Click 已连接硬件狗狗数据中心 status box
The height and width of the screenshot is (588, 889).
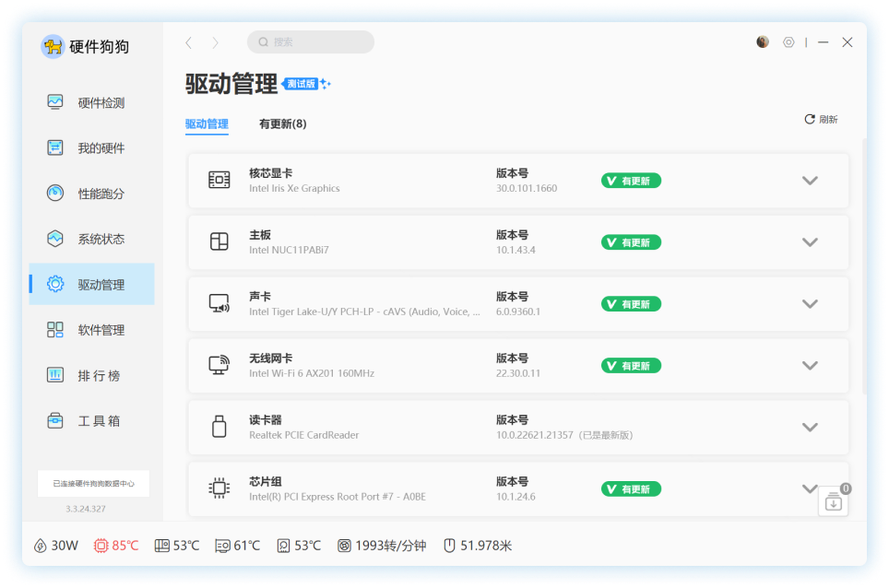(x=93, y=483)
